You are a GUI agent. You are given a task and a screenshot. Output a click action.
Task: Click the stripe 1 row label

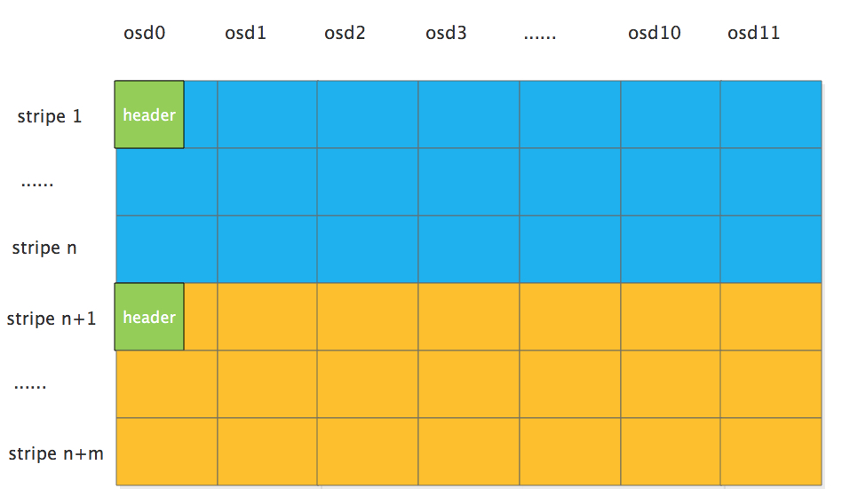(50, 116)
